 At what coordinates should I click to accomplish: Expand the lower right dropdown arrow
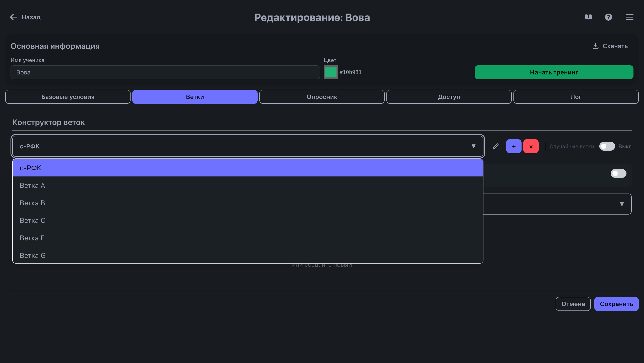(622, 204)
